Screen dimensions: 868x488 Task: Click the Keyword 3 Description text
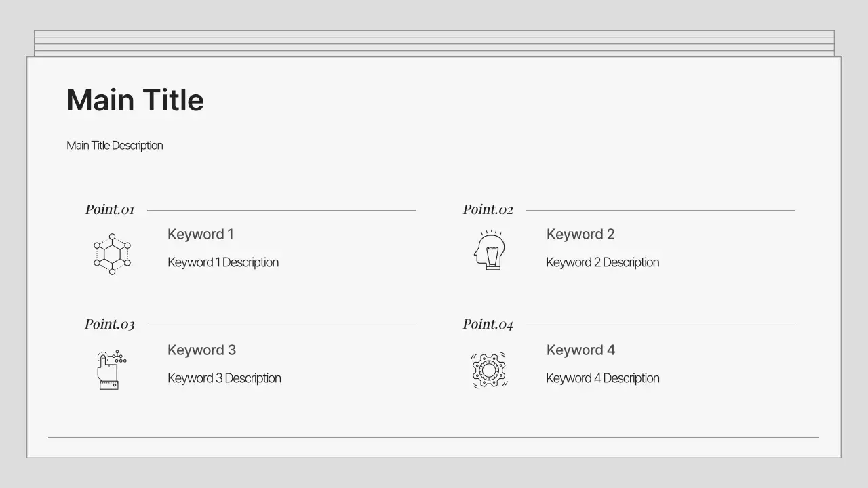(224, 378)
